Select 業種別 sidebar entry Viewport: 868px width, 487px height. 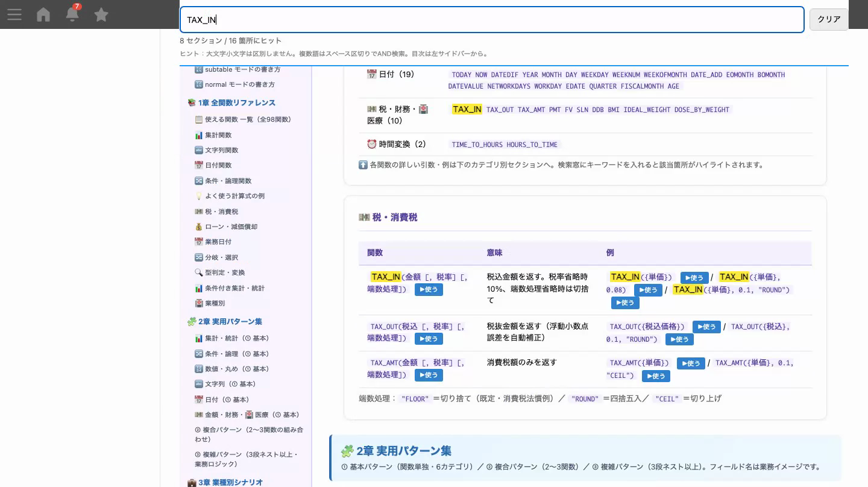[210, 303]
